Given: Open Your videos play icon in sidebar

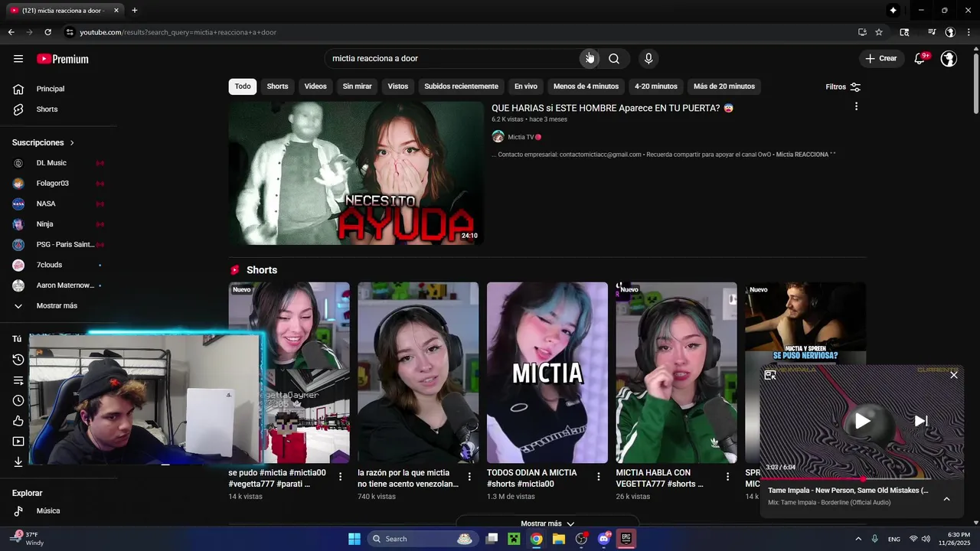Looking at the screenshot, I should (18, 442).
